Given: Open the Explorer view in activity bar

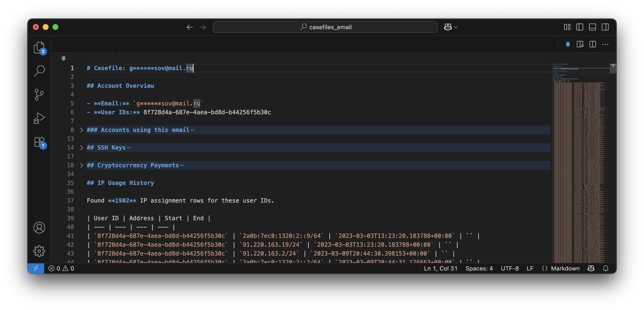Looking at the screenshot, I should [x=39, y=47].
